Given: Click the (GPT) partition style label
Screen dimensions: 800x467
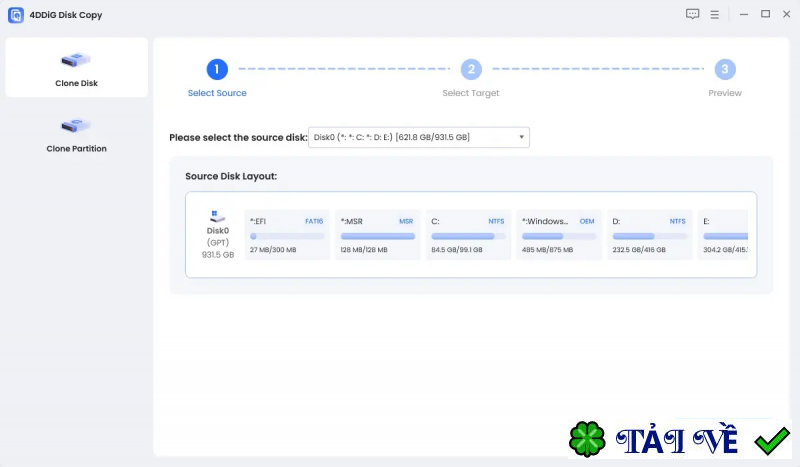Looking at the screenshot, I should tap(217, 242).
